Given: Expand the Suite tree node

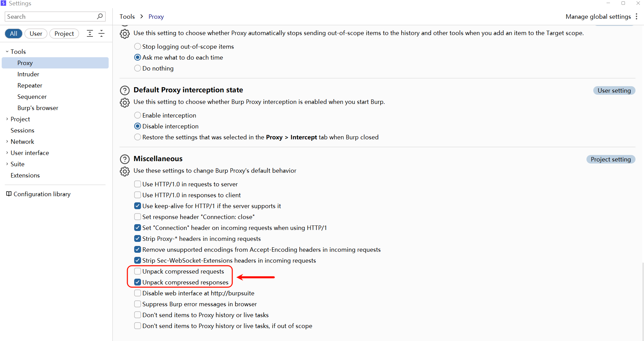Looking at the screenshot, I should (x=7, y=164).
